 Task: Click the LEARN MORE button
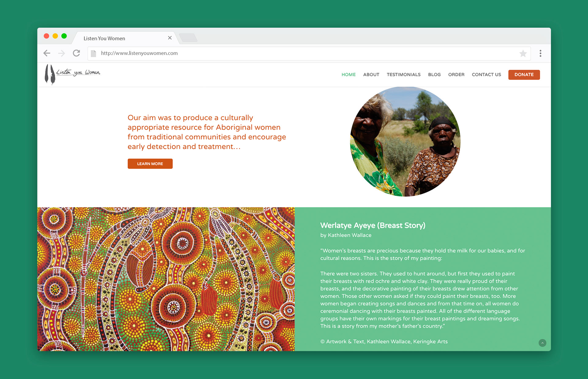[150, 164]
